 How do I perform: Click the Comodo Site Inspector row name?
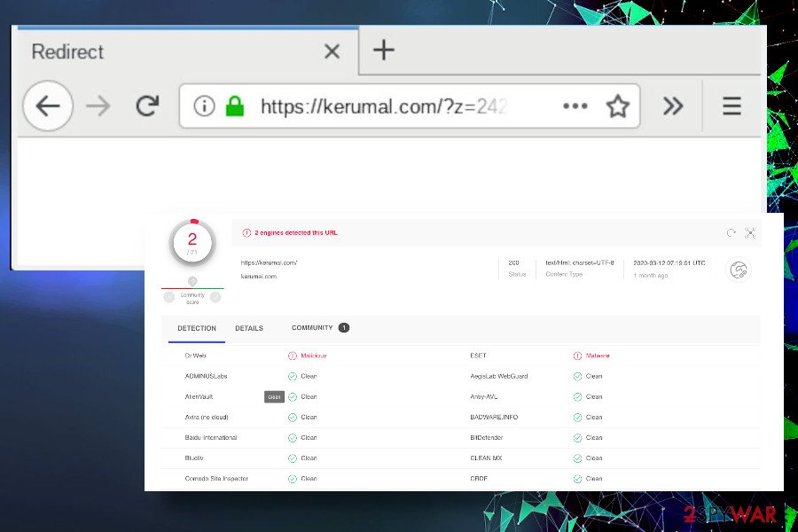pos(217,479)
